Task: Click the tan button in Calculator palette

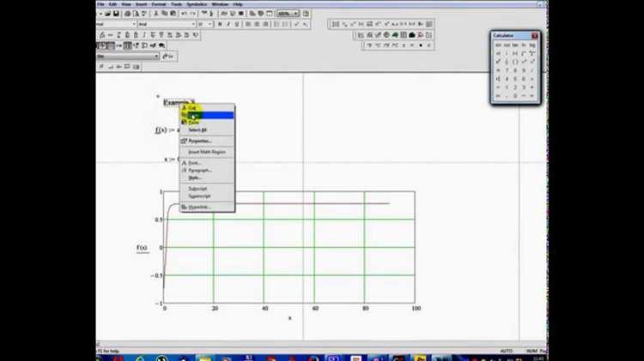Action: (515, 45)
